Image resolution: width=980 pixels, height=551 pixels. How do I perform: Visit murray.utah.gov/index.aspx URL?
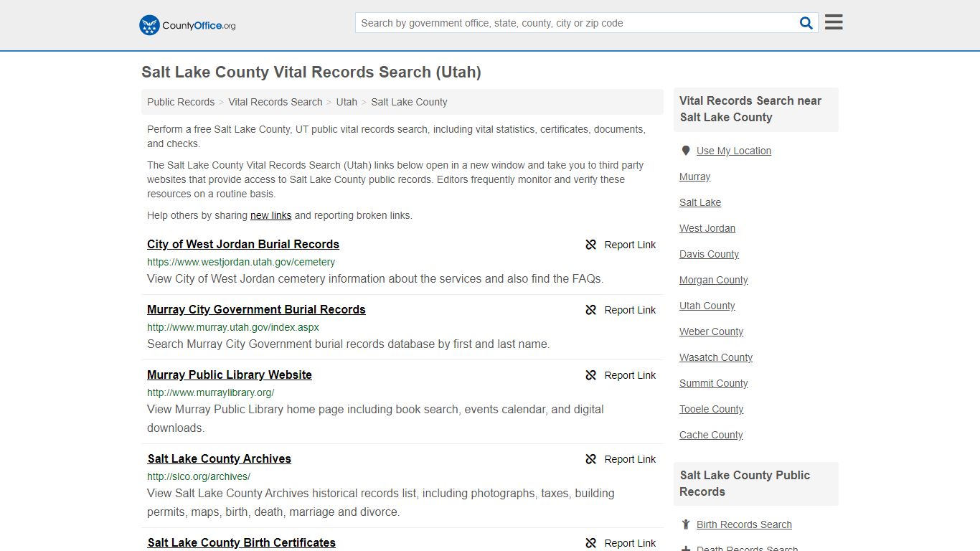pyautogui.click(x=233, y=327)
